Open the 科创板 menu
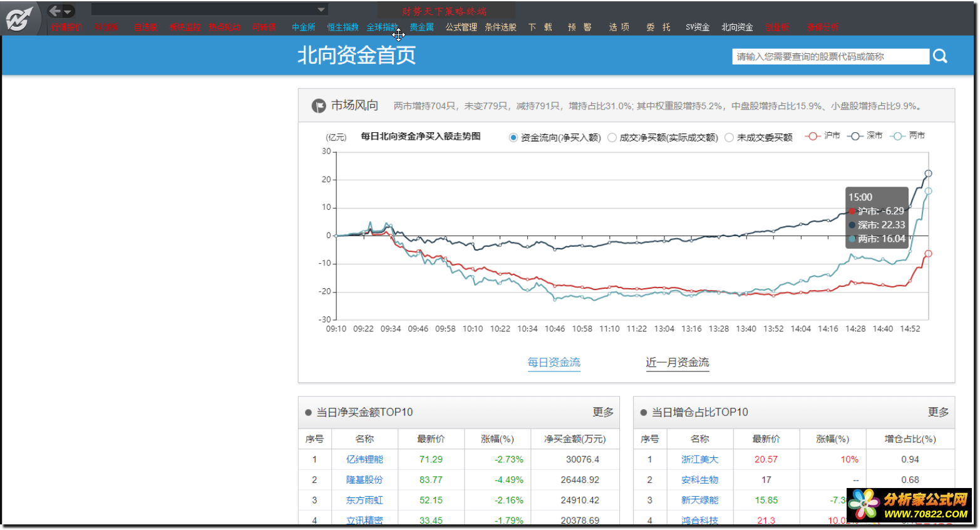Image resolution: width=980 pixels, height=530 pixels. tap(106, 28)
